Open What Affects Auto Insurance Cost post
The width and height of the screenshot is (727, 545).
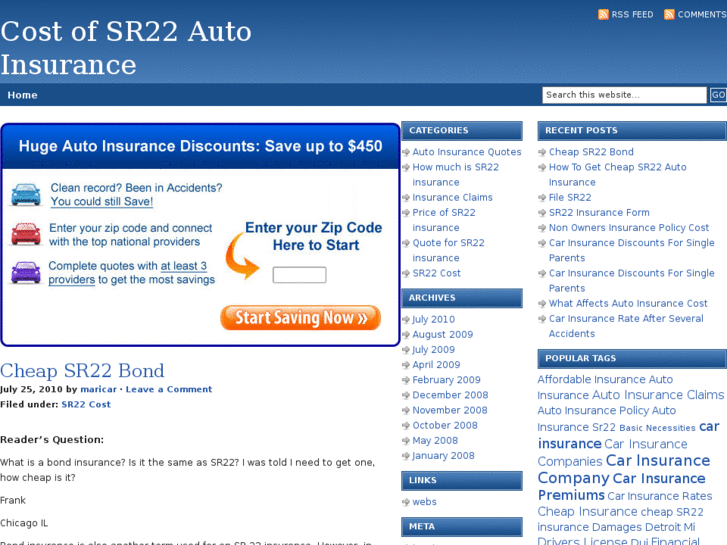[628, 303]
